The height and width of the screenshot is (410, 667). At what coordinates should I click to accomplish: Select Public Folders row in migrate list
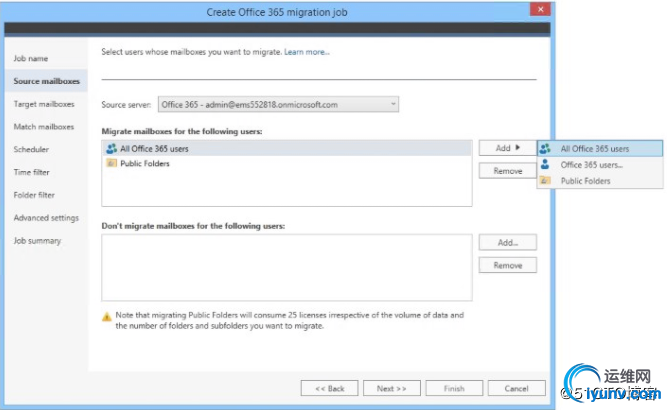(x=287, y=163)
